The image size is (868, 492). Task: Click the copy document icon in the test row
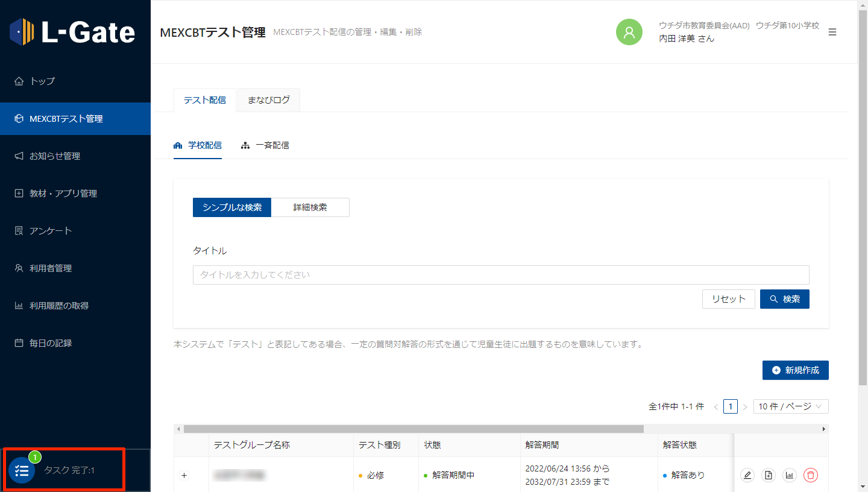coord(769,475)
